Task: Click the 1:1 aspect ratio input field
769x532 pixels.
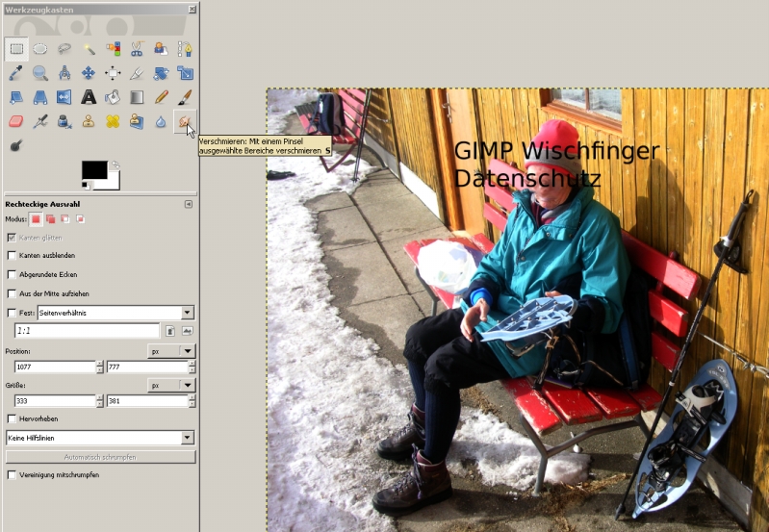Action: pos(86,331)
